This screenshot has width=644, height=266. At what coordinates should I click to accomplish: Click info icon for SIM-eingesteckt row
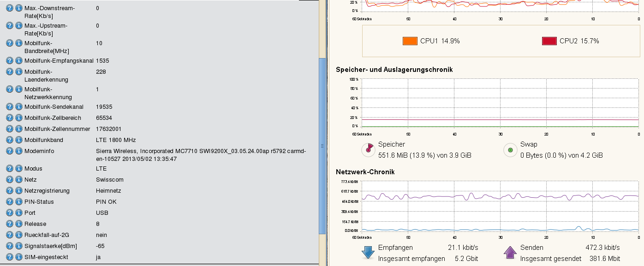(18, 257)
